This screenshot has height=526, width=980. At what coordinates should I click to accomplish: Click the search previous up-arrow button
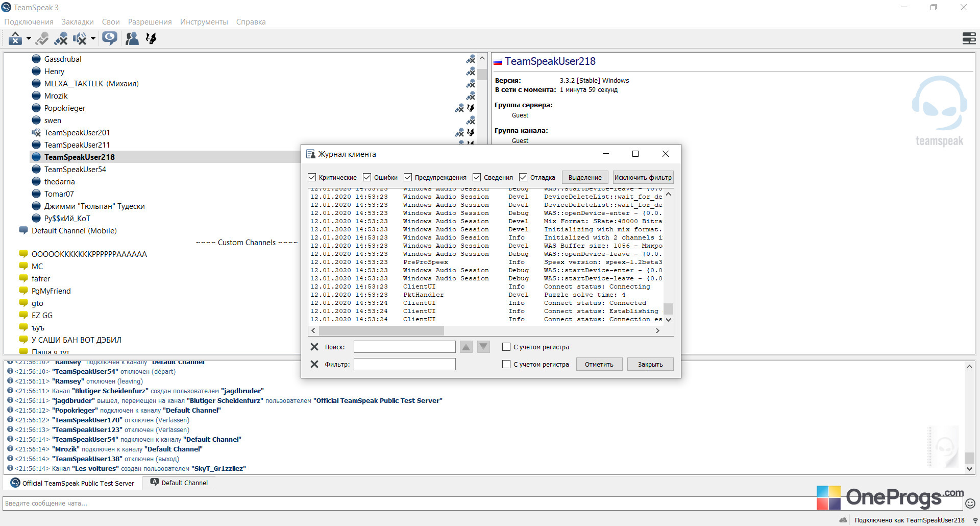(466, 347)
